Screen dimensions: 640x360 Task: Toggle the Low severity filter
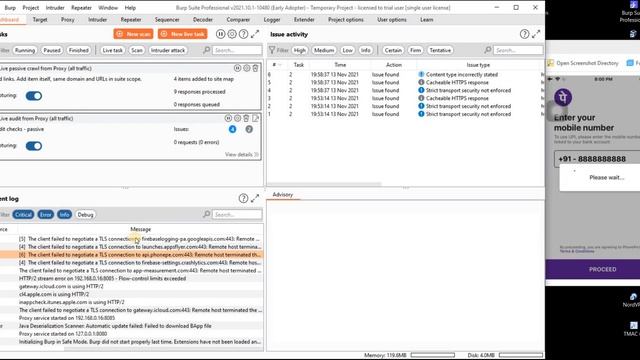tap(347, 50)
